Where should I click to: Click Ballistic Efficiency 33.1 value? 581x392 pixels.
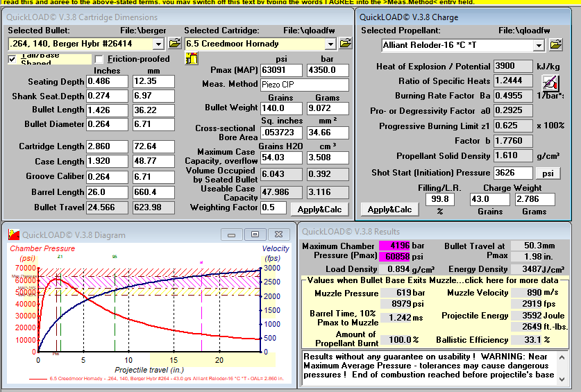[527, 340]
